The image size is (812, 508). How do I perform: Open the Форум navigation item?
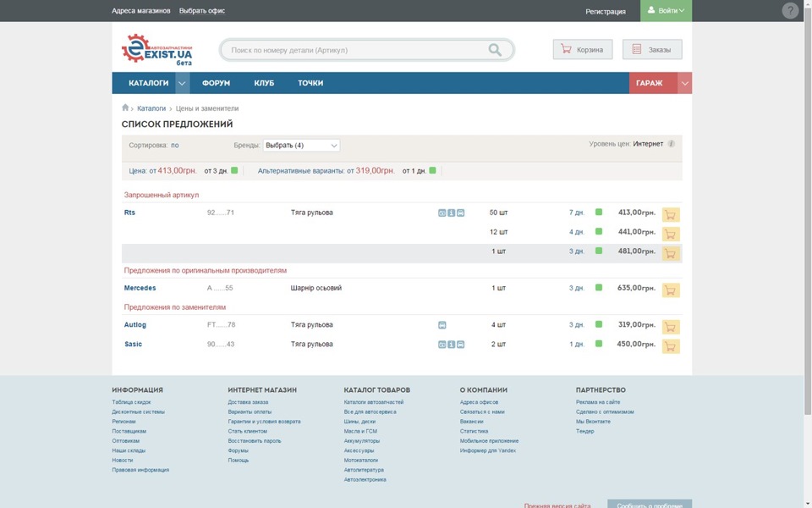click(x=216, y=83)
